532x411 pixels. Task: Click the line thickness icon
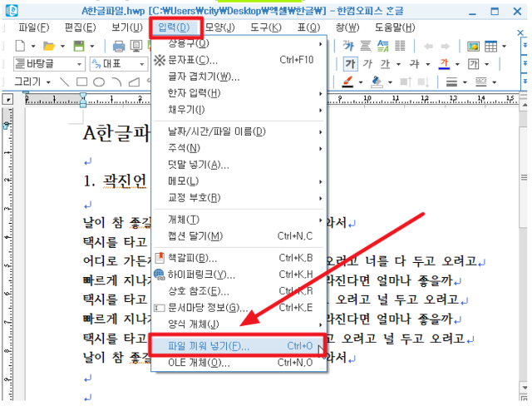(451, 82)
